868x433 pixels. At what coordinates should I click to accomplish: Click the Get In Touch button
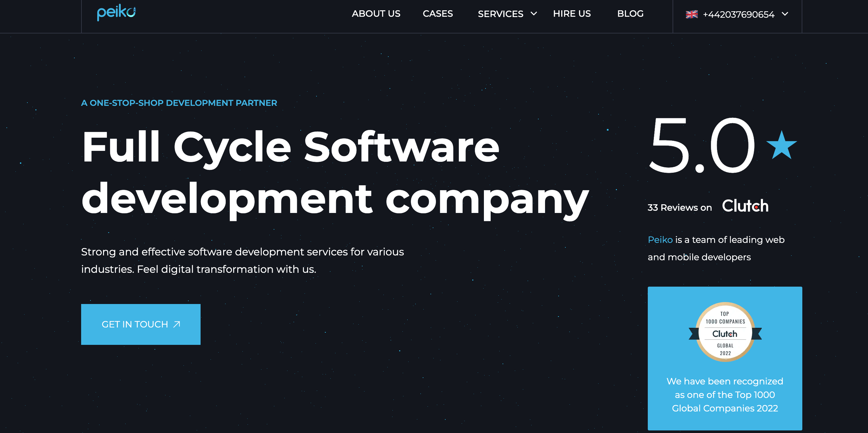[141, 324]
